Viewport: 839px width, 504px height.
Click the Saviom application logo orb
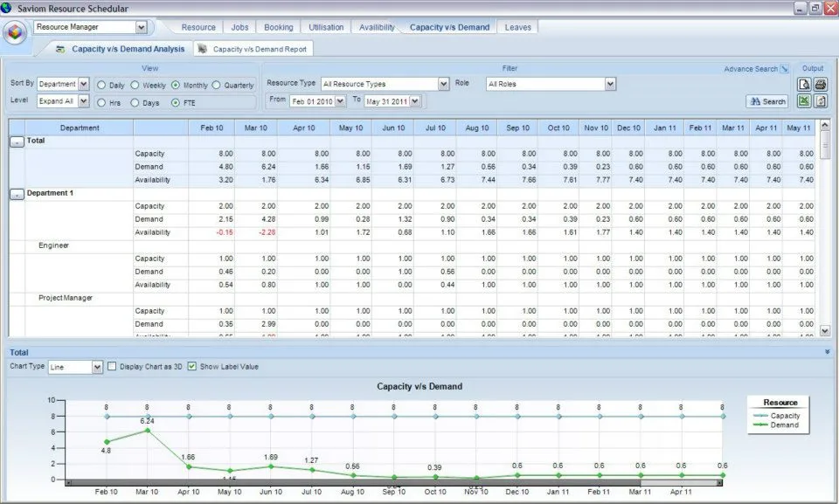[x=15, y=33]
